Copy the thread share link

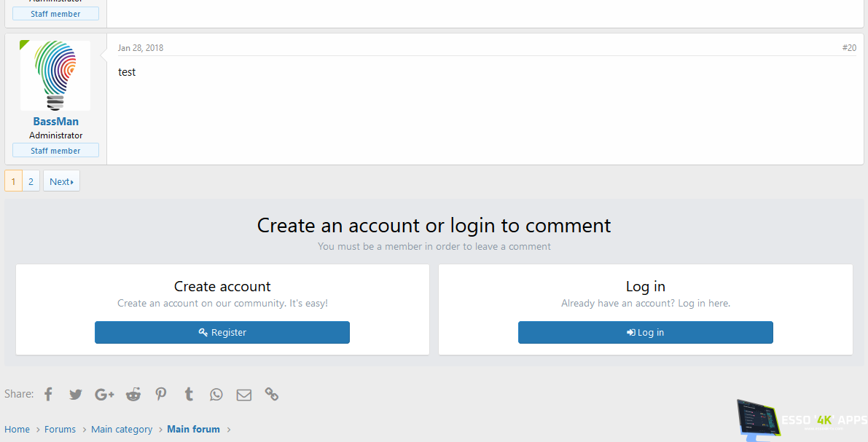[271, 394]
